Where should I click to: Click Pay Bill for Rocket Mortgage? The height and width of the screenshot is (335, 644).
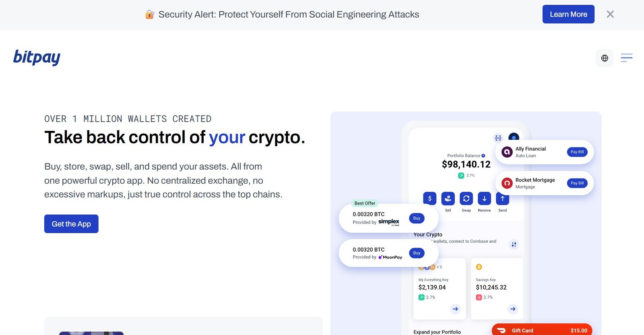point(577,183)
